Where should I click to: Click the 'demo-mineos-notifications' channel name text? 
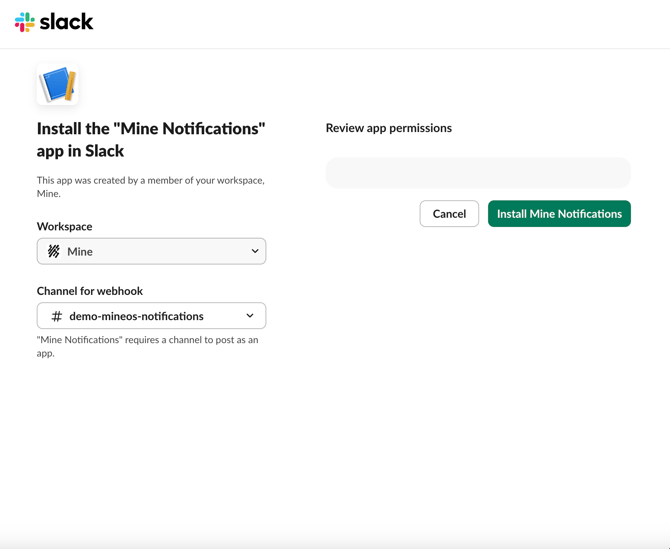coord(136,316)
